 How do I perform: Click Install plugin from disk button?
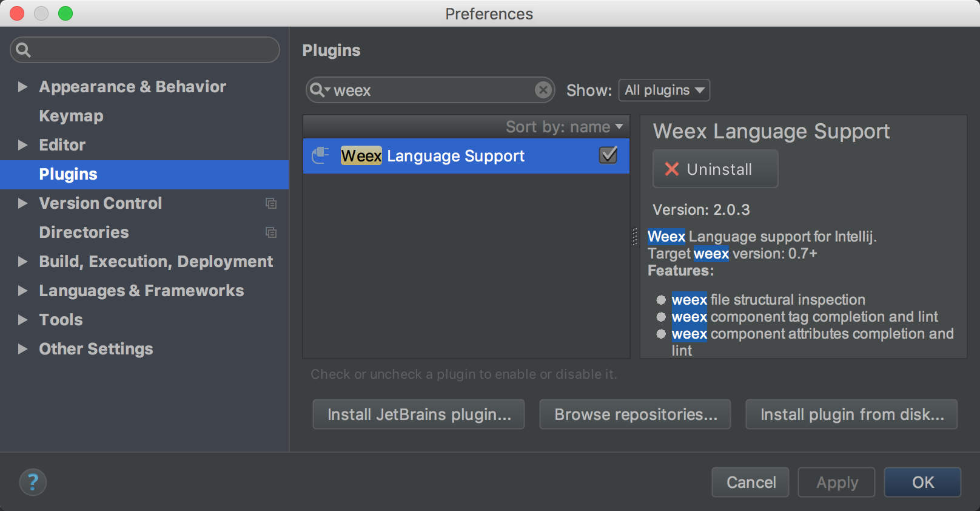[851, 415]
